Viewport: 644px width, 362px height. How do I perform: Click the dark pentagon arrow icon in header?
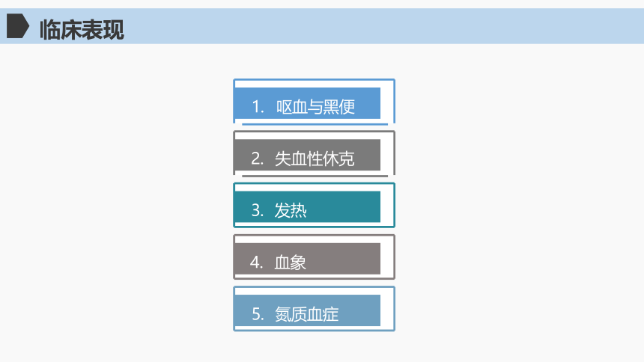point(18,26)
